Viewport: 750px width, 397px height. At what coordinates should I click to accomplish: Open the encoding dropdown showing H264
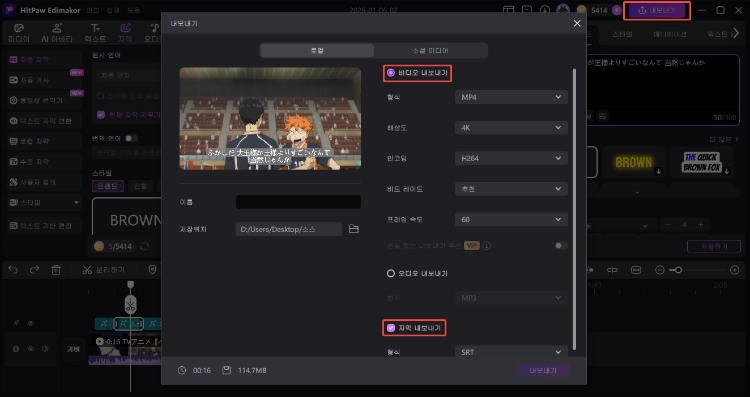[x=511, y=158]
